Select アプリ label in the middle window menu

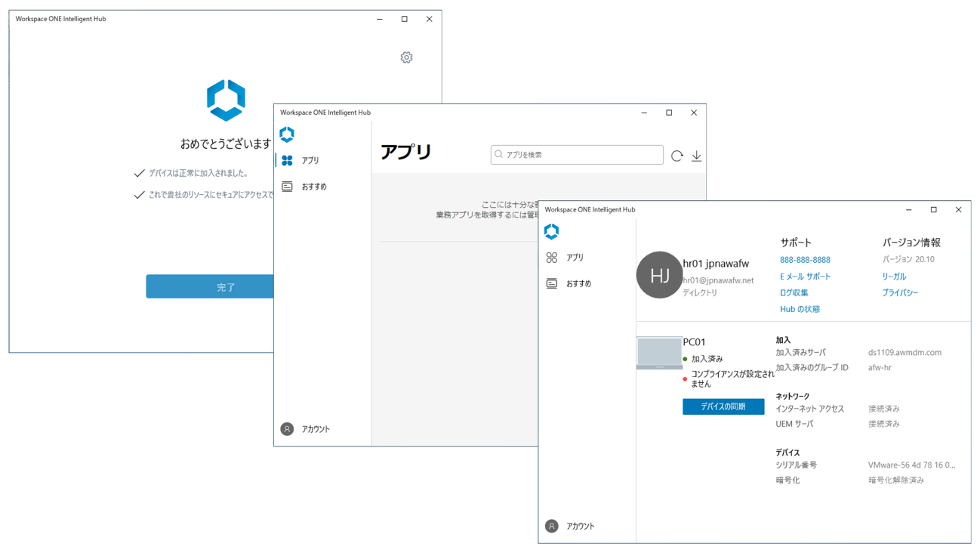point(310,160)
